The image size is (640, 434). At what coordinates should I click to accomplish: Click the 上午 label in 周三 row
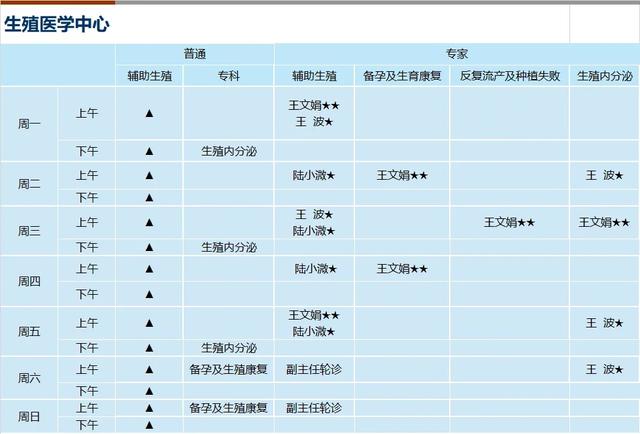(x=87, y=223)
